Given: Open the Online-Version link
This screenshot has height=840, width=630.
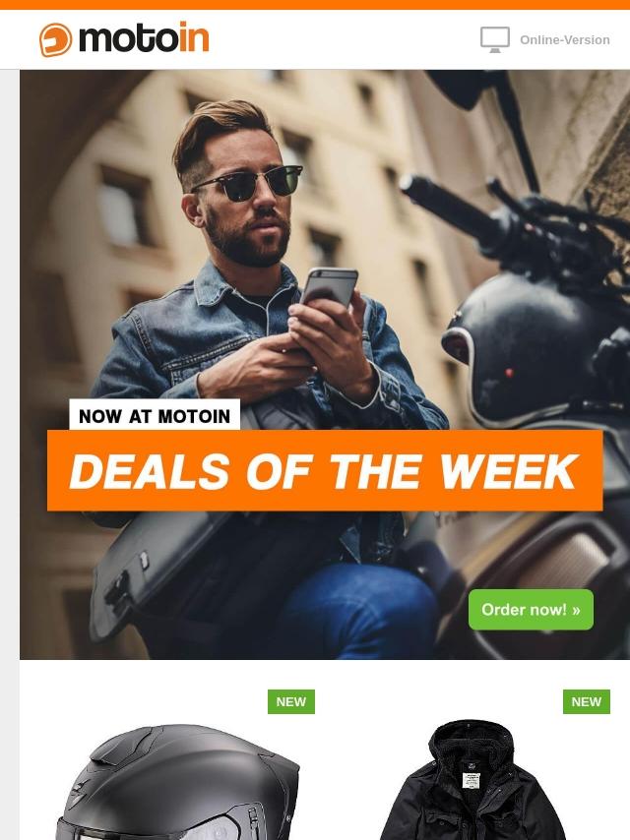Looking at the screenshot, I should 565,40.
